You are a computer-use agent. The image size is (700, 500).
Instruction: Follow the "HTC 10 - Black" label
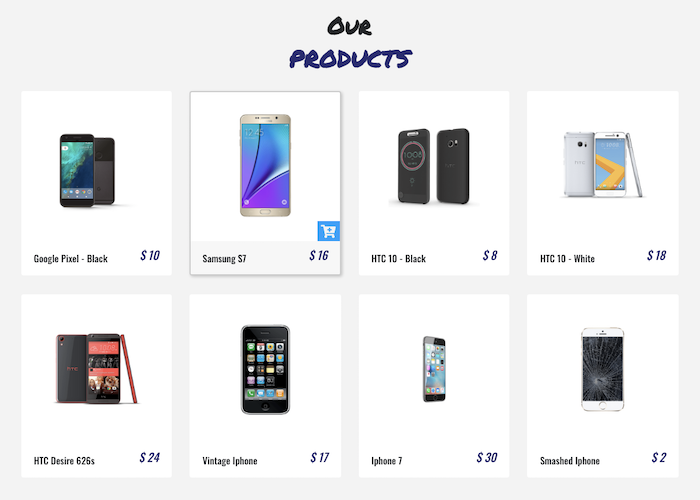(398, 258)
